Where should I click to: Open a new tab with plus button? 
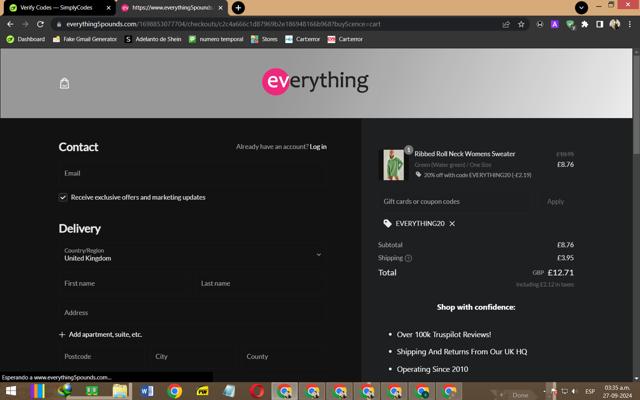(x=238, y=8)
